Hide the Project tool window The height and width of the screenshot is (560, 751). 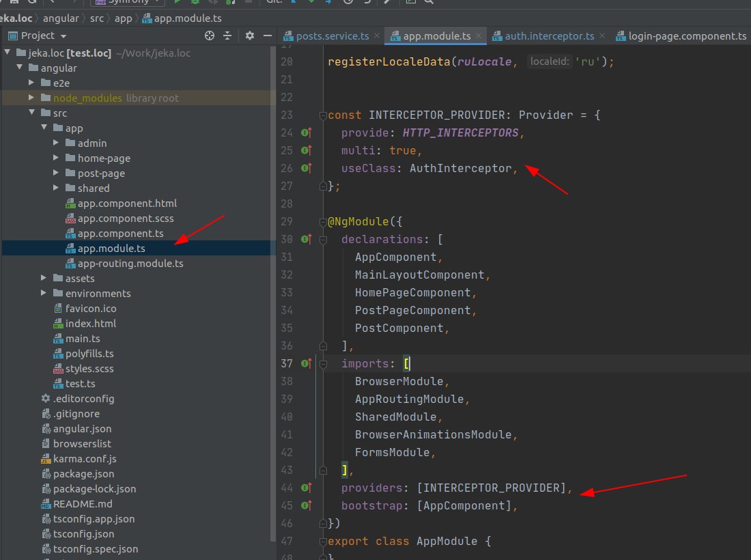click(x=268, y=36)
